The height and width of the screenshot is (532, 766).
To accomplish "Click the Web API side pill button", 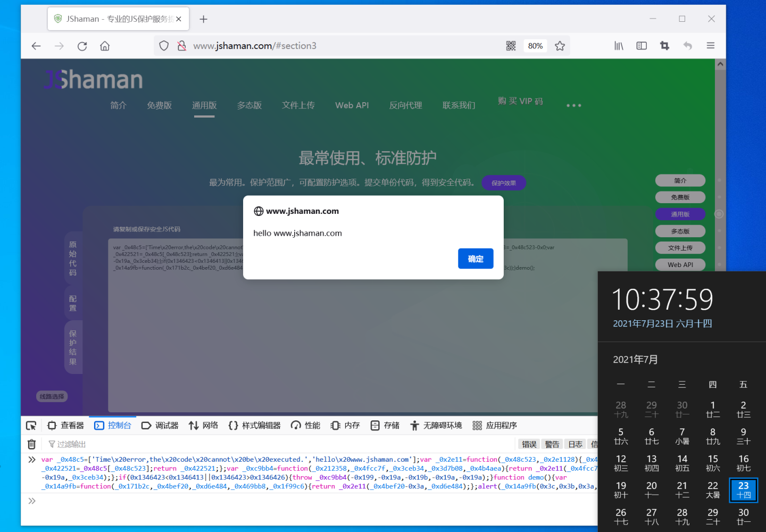I will [x=680, y=265].
